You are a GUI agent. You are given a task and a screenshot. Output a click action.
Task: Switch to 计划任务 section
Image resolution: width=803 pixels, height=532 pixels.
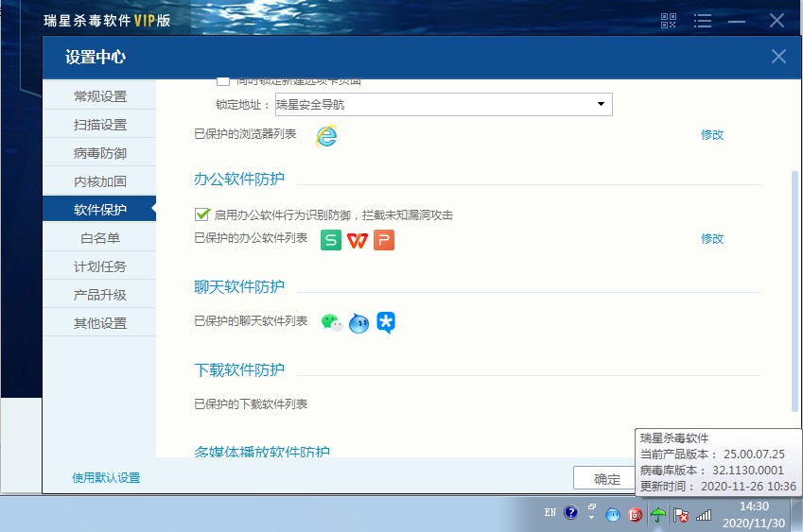coord(99,266)
